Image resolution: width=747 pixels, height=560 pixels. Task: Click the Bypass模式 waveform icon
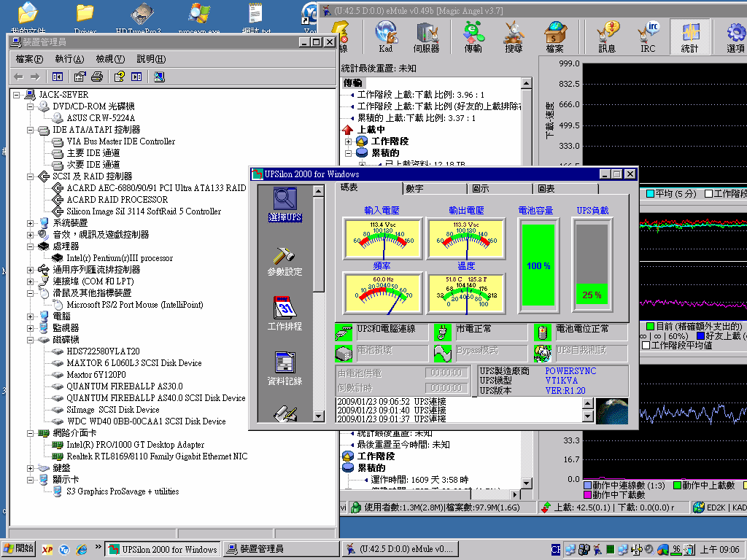tap(442, 353)
